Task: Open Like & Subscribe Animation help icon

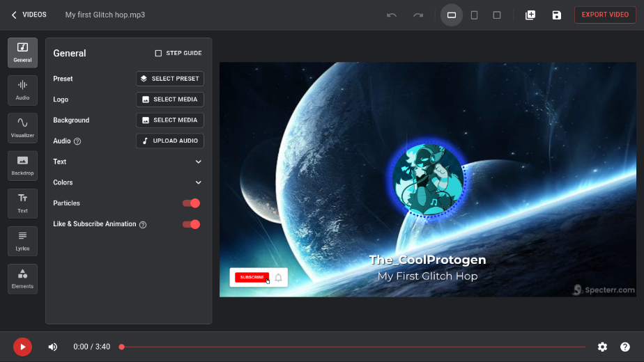Action: [x=143, y=224]
